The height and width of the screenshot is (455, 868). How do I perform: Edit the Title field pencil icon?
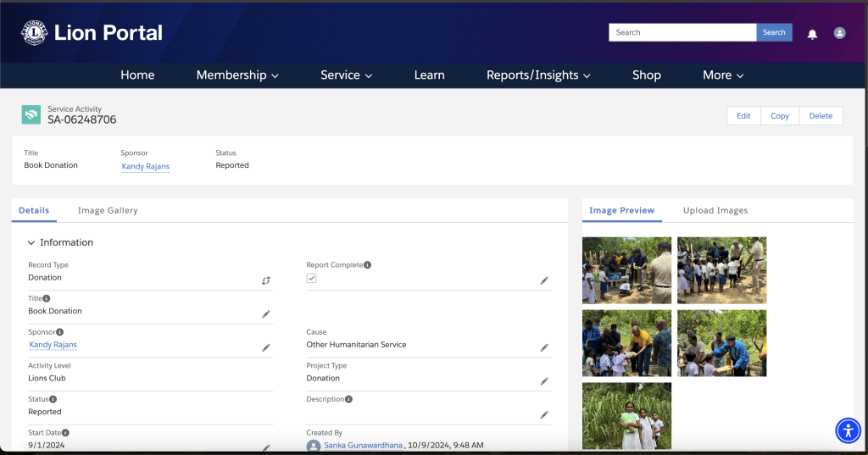(x=265, y=314)
